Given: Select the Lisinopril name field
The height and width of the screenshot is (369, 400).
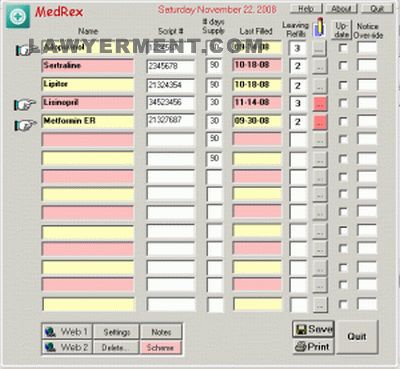Looking at the screenshot, I should click(88, 103).
